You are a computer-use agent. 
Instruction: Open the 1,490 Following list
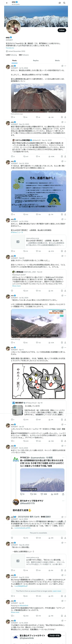pyautogui.click(x=11, y=55)
